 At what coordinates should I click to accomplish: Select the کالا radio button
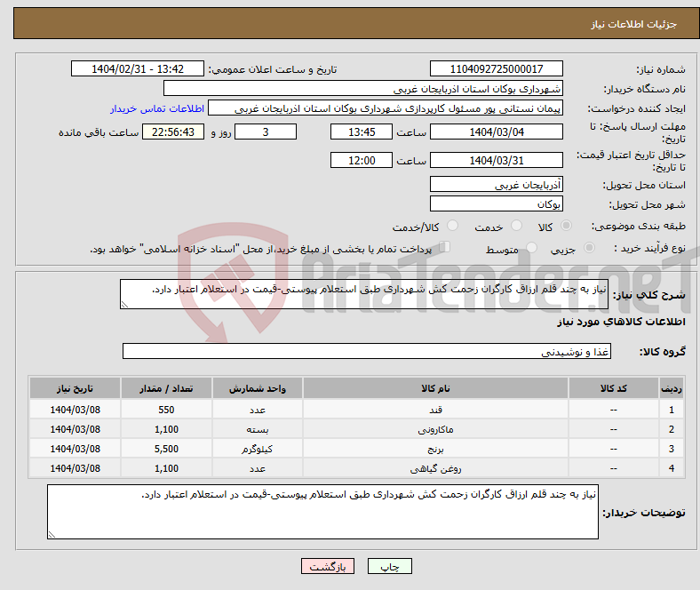pos(567,227)
